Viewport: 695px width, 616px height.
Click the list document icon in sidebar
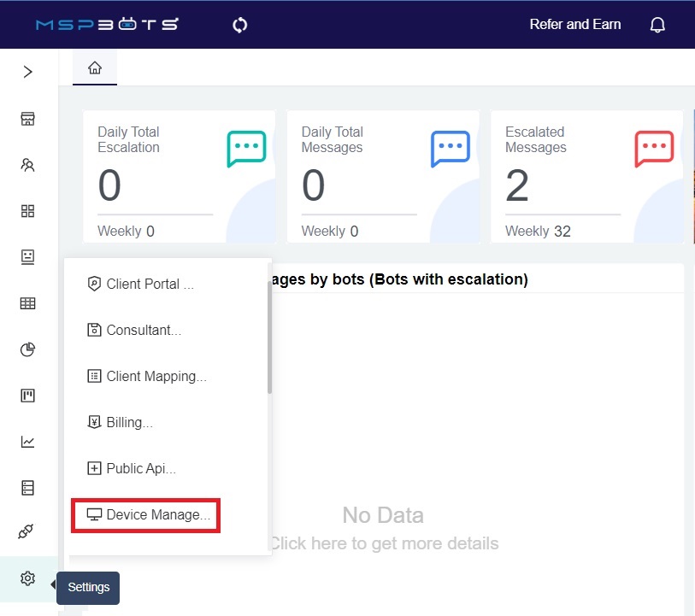tap(27, 487)
